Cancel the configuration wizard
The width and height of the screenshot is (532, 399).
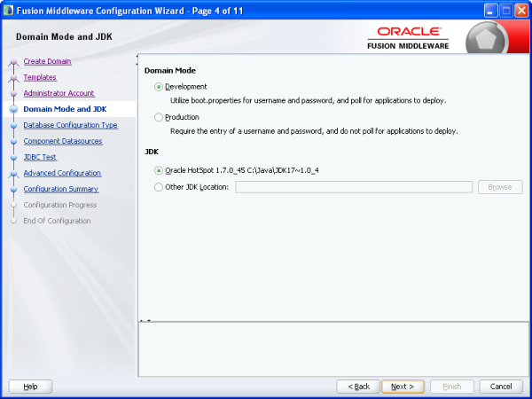click(x=501, y=387)
